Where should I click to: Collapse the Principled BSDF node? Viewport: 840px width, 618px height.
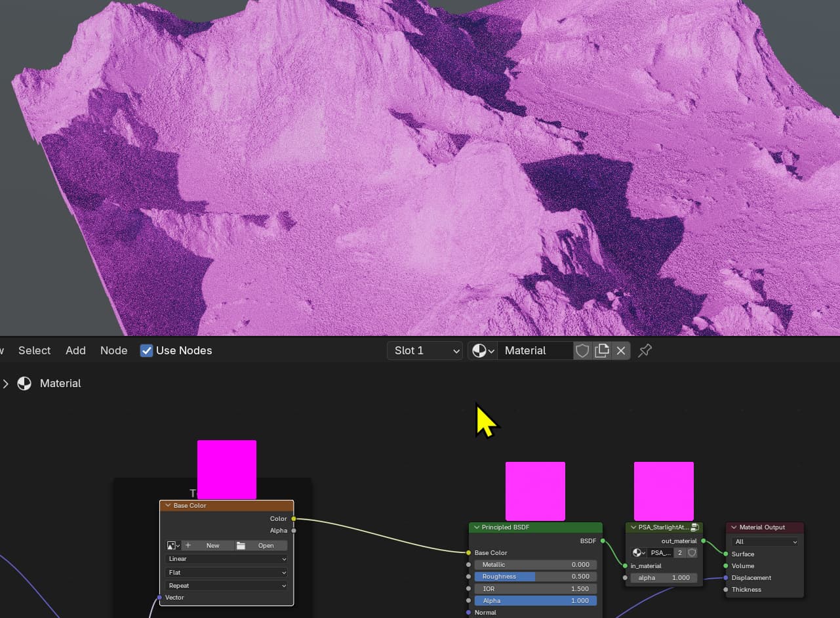(477, 527)
